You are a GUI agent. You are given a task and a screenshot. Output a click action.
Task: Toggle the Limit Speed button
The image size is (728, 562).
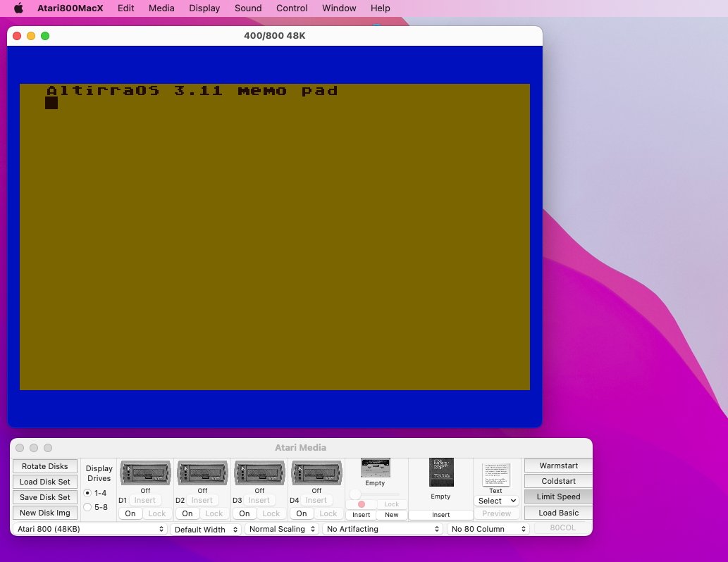[x=558, y=497]
